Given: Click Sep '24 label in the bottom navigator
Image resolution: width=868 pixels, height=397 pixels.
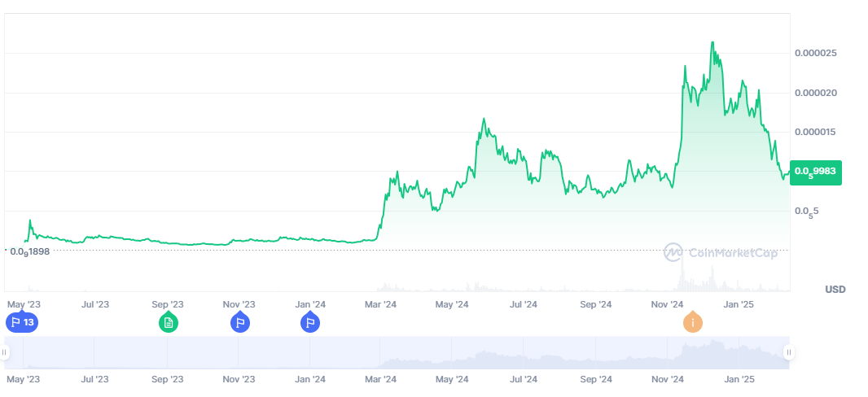Looking at the screenshot, I should [x=594, y=379].
